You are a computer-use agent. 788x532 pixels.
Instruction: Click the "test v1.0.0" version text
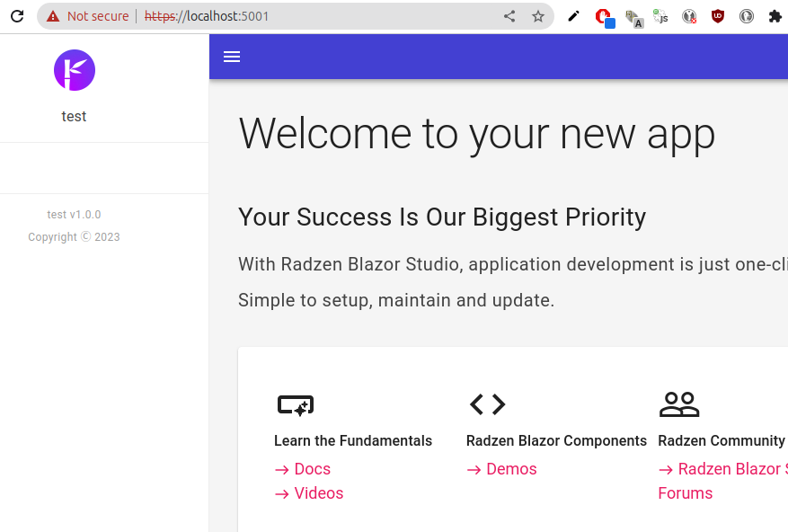click(74, 215)
